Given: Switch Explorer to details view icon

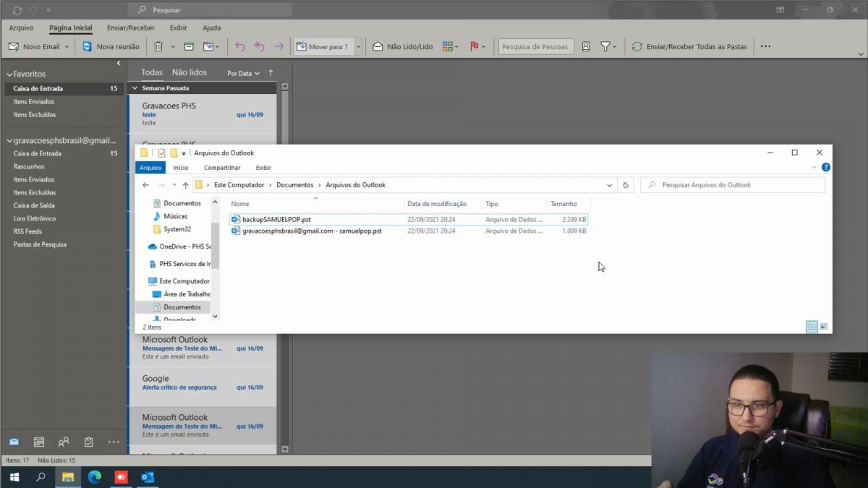Looking at the screenshot, I should click(812, 327).
